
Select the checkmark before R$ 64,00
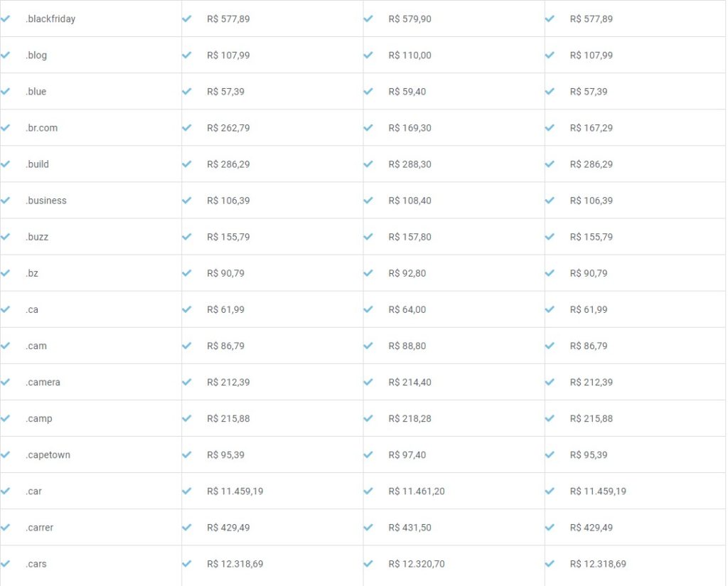(368, 310)
